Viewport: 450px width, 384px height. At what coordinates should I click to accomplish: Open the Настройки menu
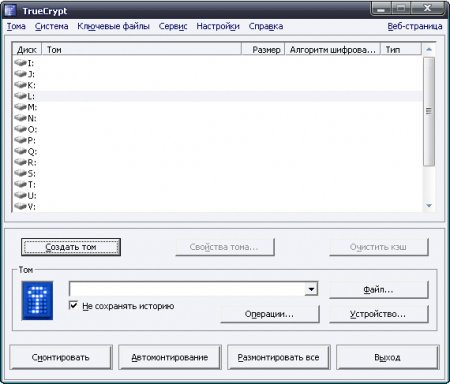pyautogui.click(x=218, y=26)
